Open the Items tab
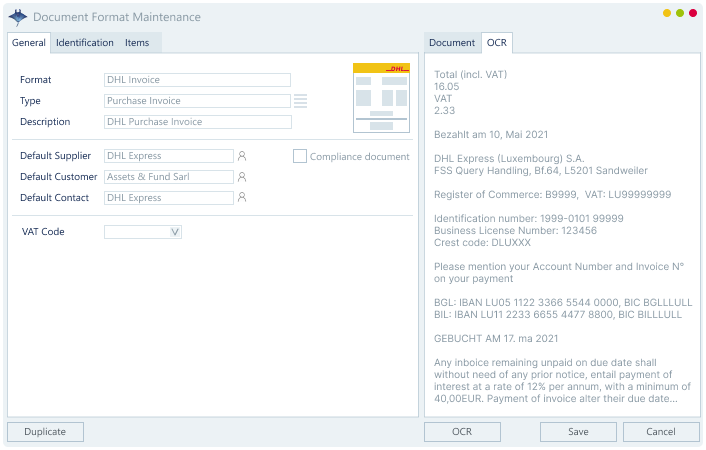This screenshot has height=450, width=706. pos(137,43)
